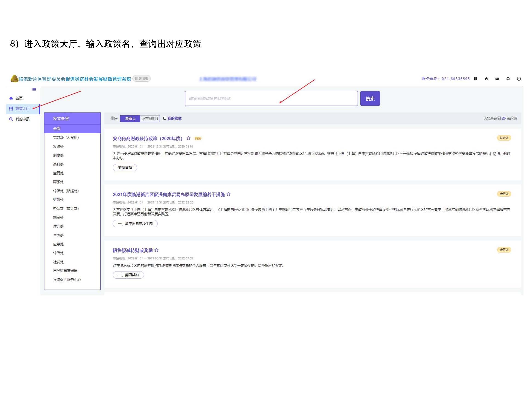Open 我的申报 in the sidebar

(22, 119)
